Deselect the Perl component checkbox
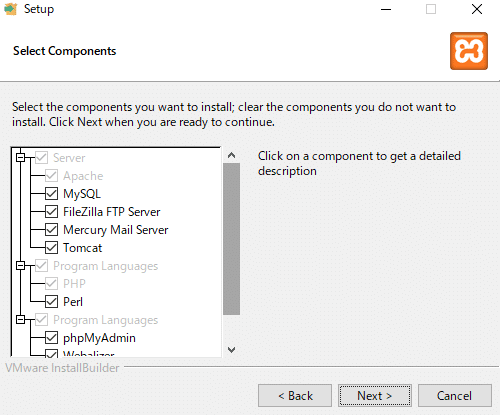Image resolution: width=500 pixels, height=415 pixels. [x=51, y=302]
